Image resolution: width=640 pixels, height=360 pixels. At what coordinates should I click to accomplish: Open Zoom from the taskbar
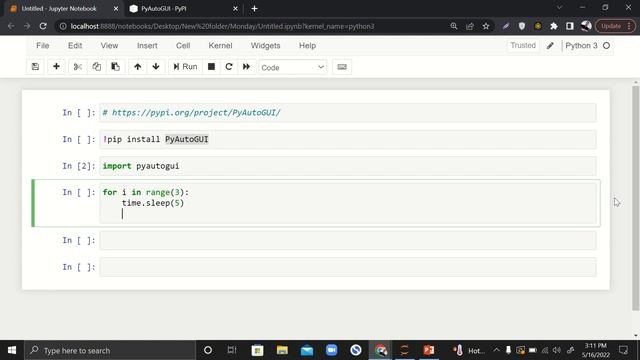[x=331, y=350]
